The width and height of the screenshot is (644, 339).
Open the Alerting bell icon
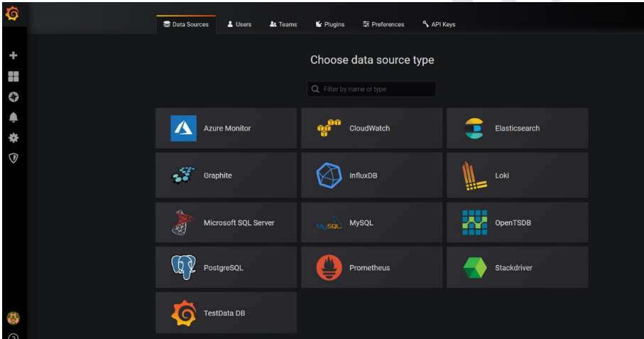point(13,117)
